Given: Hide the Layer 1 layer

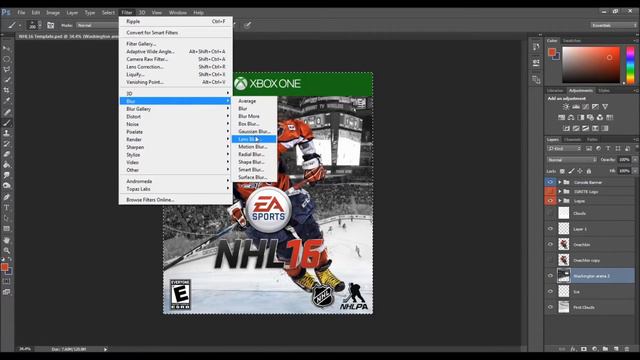Looking at the screenshot, I should click(550, 229).
